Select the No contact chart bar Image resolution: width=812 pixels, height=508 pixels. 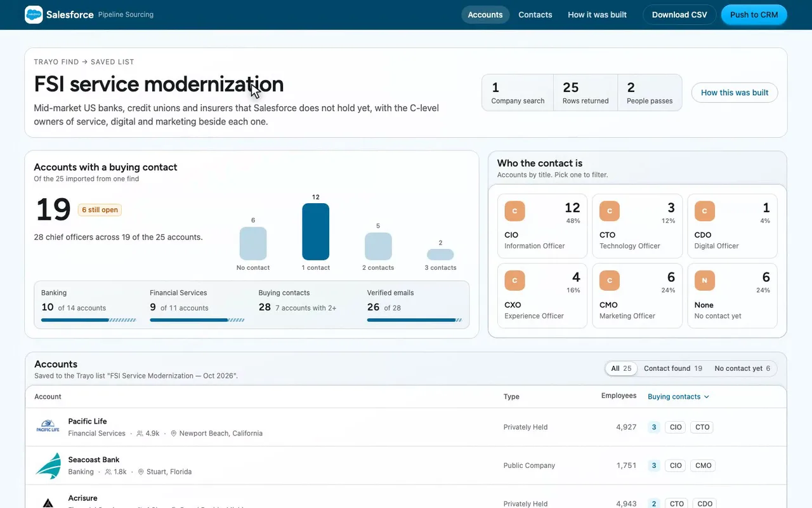point(253,243)
